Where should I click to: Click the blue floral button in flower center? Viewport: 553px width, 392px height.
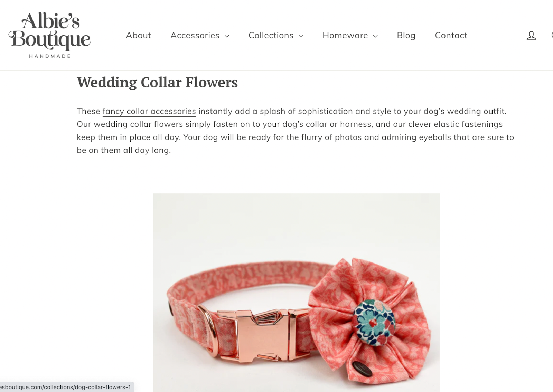point(374,323)
